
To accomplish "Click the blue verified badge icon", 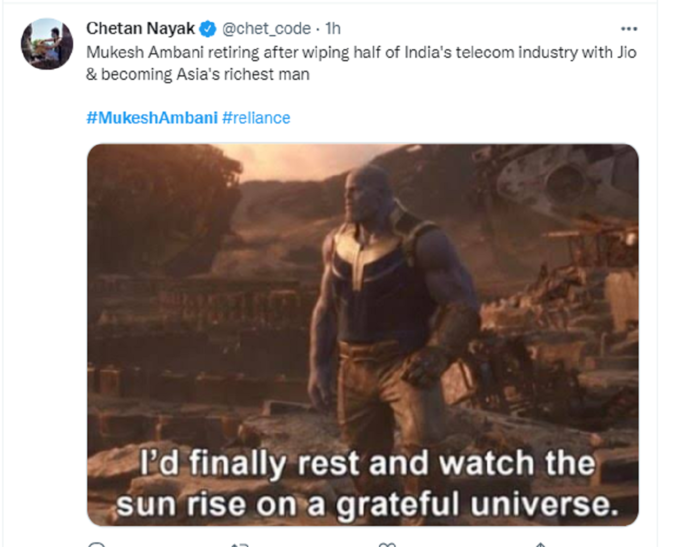I will tap(208, 29).
